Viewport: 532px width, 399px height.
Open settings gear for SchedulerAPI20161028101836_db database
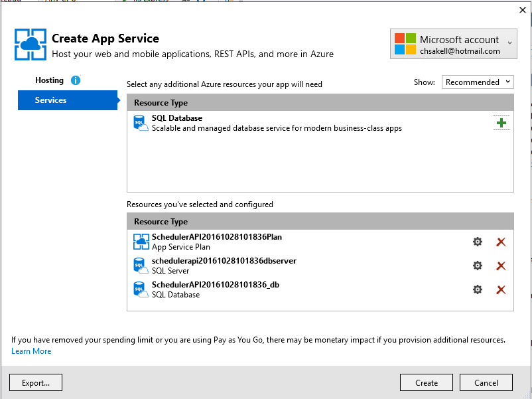[477, 289]
